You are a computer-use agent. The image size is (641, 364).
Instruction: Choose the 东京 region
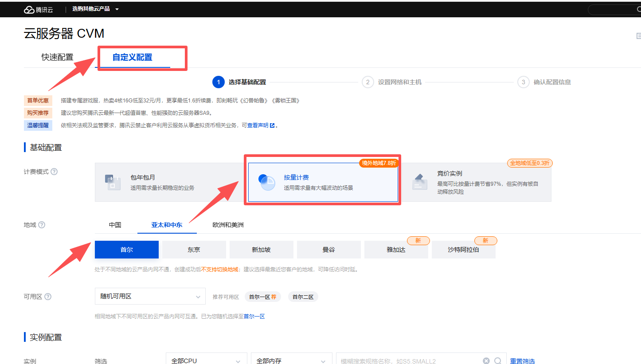tap(194, 250)
